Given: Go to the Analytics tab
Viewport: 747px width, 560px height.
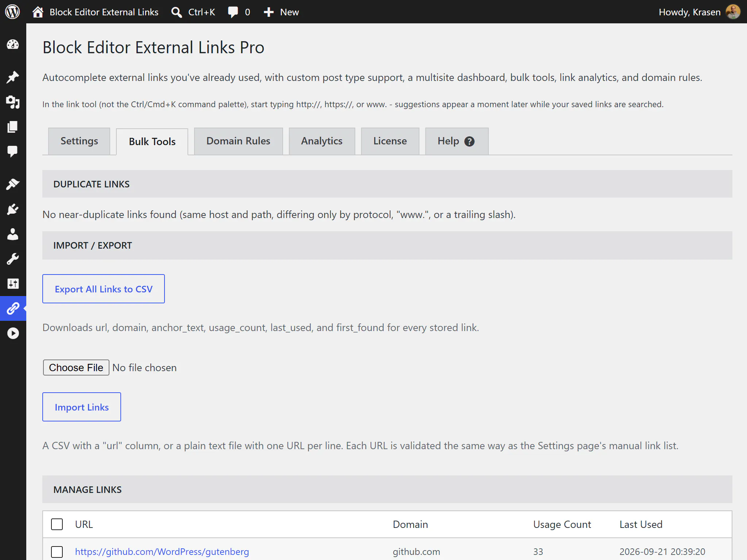Looking at the screenshot, I should [x=322, y=141].
